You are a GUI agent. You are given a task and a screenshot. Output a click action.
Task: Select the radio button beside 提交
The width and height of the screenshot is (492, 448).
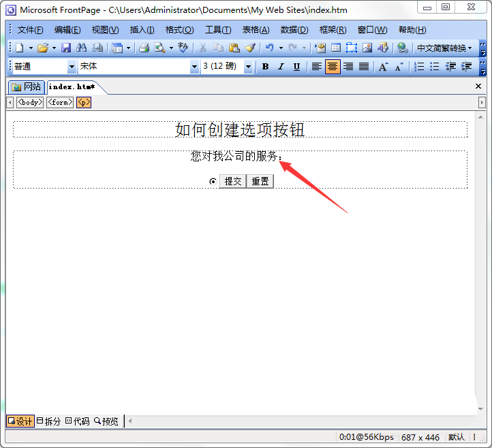tap(213, 182)
